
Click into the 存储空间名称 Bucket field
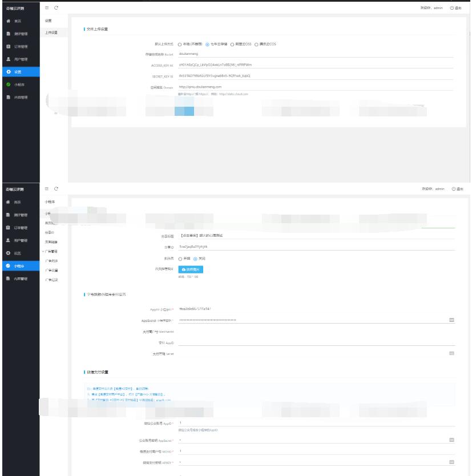[x=314, y=54]
